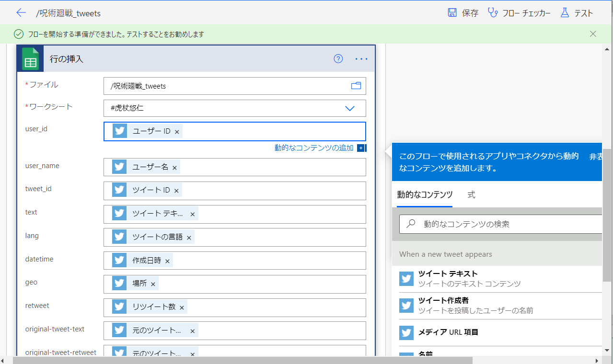Remove the ツイート テキ... token in text field
Viewport: 613px width, 364px height.
193,214
